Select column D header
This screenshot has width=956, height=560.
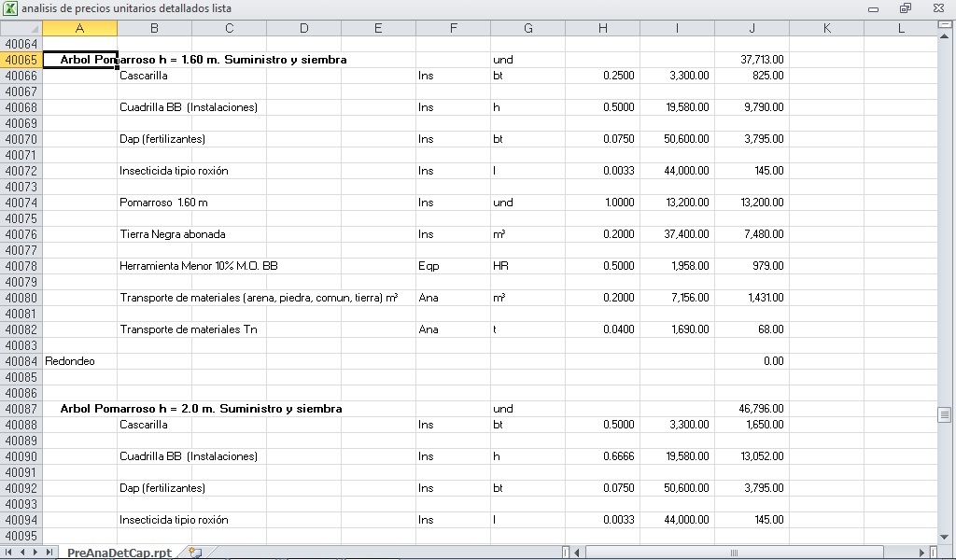point(303,28)
